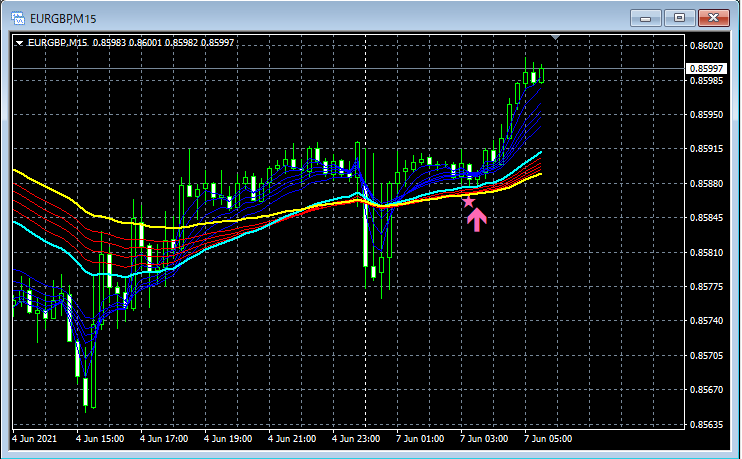Click the 4 Jun 19:00 time label
This screenshot has height=459, width=742.
[228, 439]
